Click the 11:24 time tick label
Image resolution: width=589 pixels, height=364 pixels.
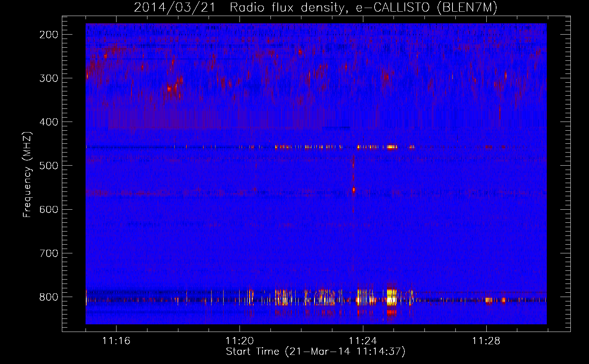click(x=363, y=341)
